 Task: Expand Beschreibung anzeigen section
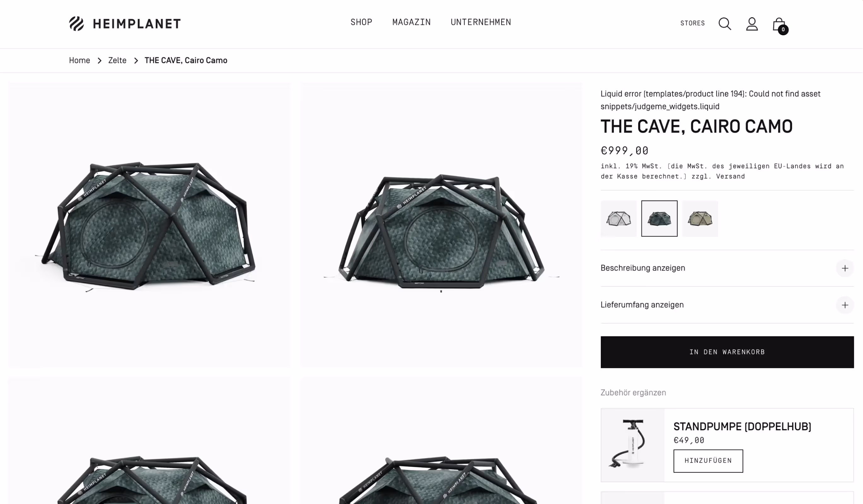pyautogui.click(x=727, y=268)
